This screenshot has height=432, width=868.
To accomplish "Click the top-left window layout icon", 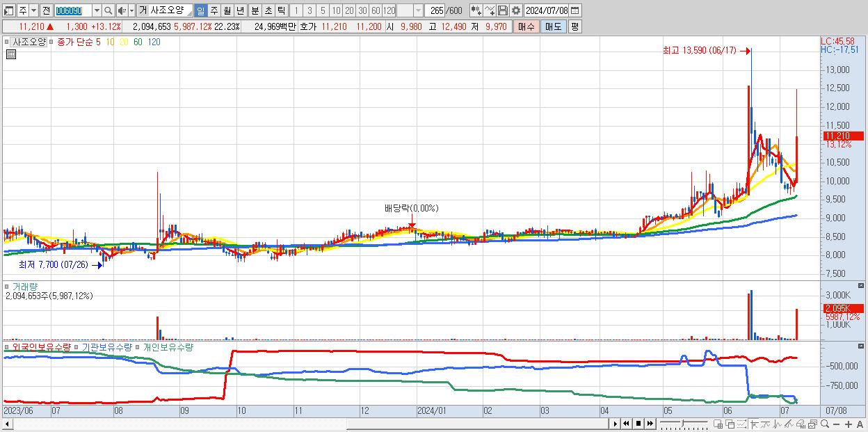I will (8, 10).
